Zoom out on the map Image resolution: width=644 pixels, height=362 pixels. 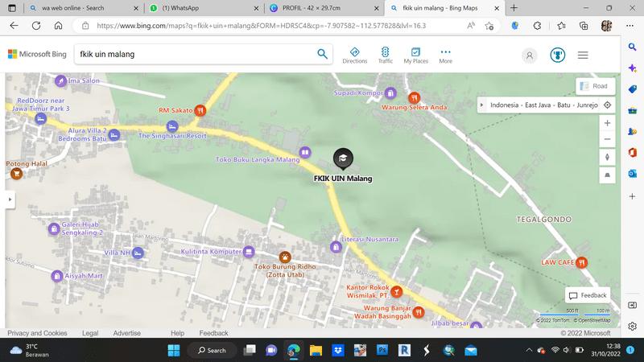coord(607,139)
